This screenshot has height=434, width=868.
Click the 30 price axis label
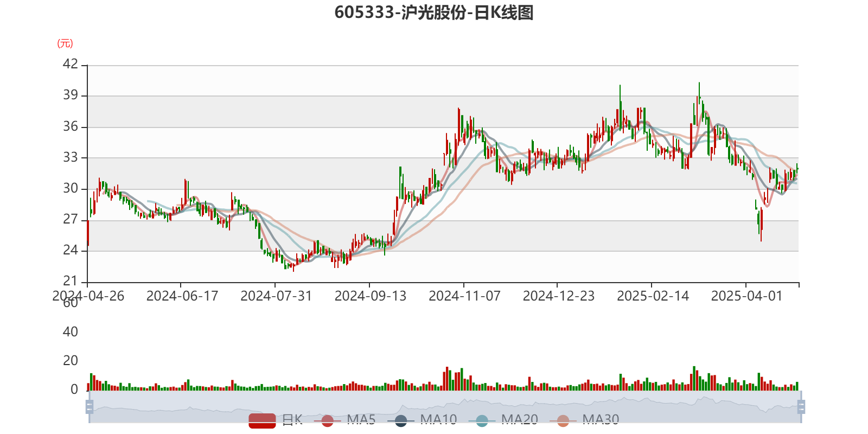tap(71, 188)
